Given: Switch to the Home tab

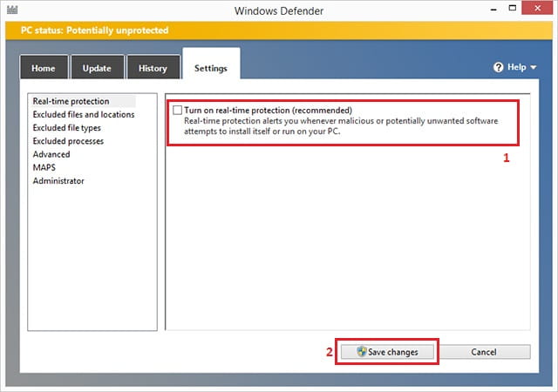Looking at the screenshot, I should click(x=44, y=67).
